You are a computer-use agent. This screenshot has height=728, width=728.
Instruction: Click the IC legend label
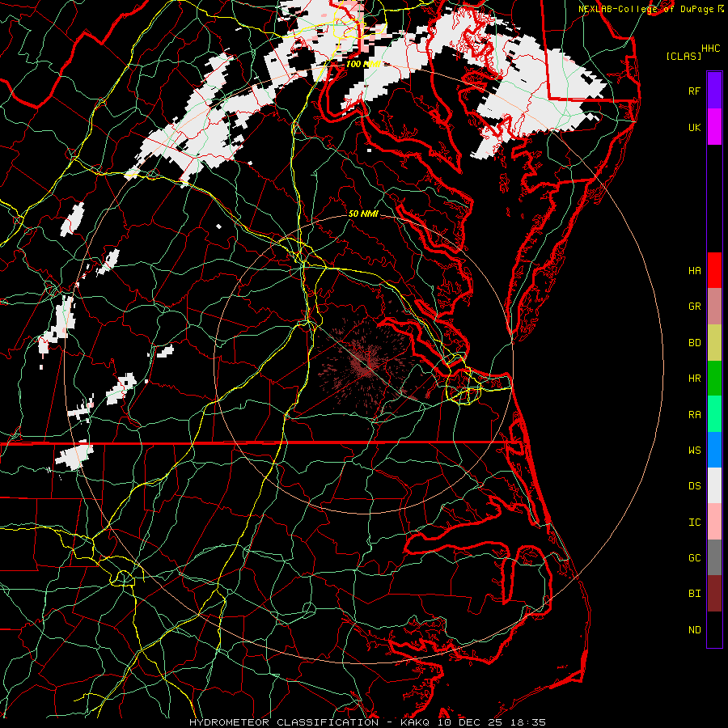[x=695, y=523]
